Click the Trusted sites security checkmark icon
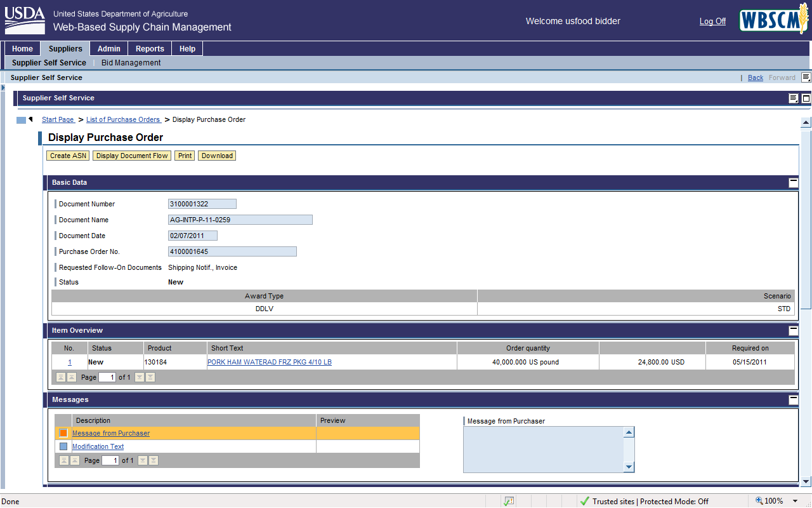The height and width of the screenshot is (508, 812). tap(584, 501)
